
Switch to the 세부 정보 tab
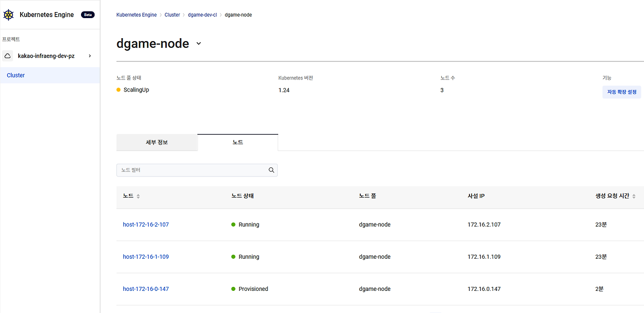157,143
